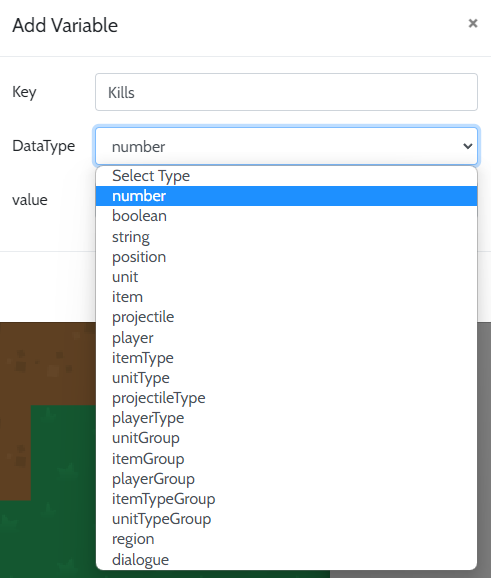
Task: Select the unit option
Action: point(286,277)
